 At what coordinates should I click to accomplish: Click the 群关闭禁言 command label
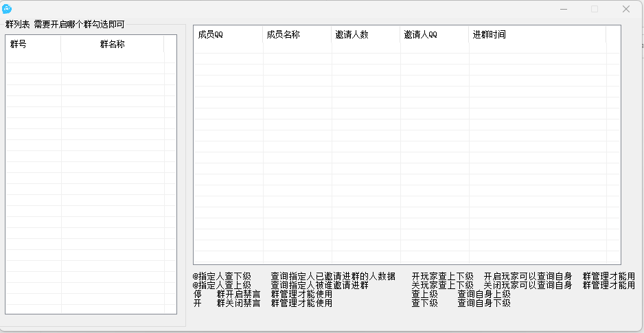pos(238,303)
